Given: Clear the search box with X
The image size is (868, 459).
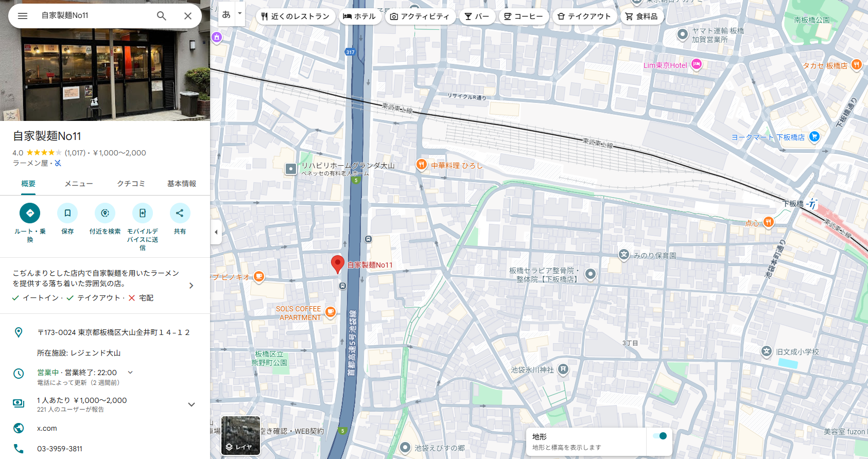Looking at the screenshot, I should click(x=188, y=16).
